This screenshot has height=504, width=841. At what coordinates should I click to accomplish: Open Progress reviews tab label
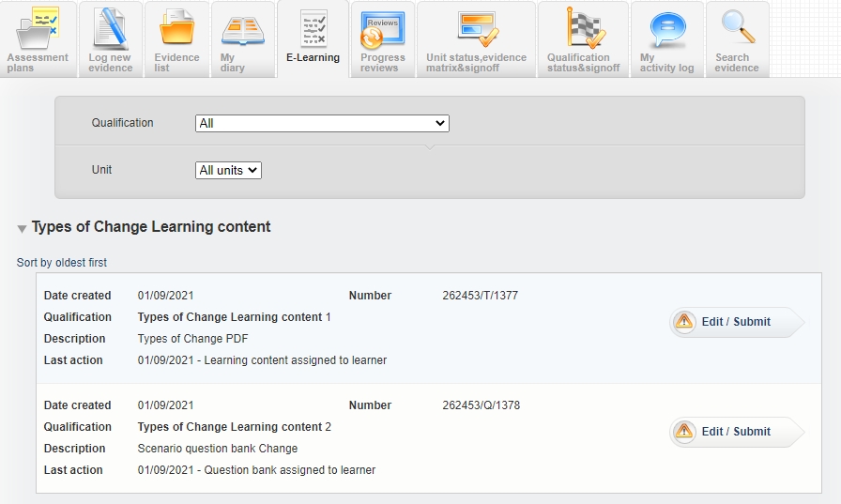(x=382, y=63)
